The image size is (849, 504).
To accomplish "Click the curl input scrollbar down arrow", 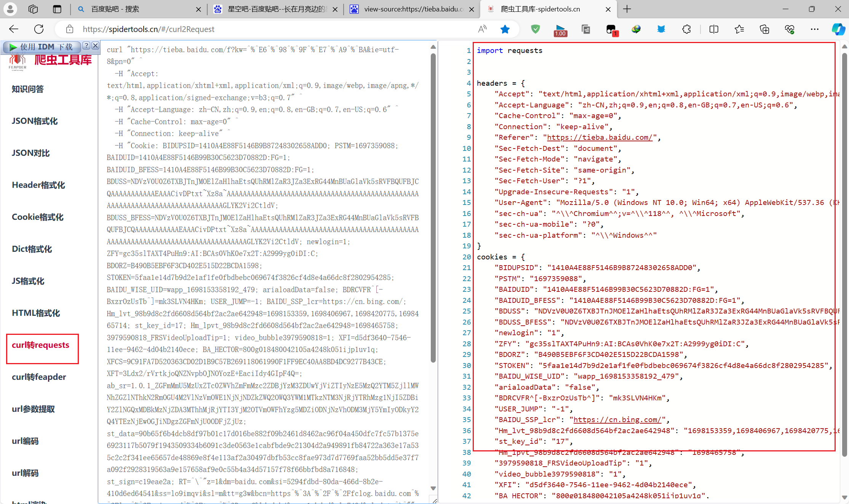I will (x=433, y=488).
